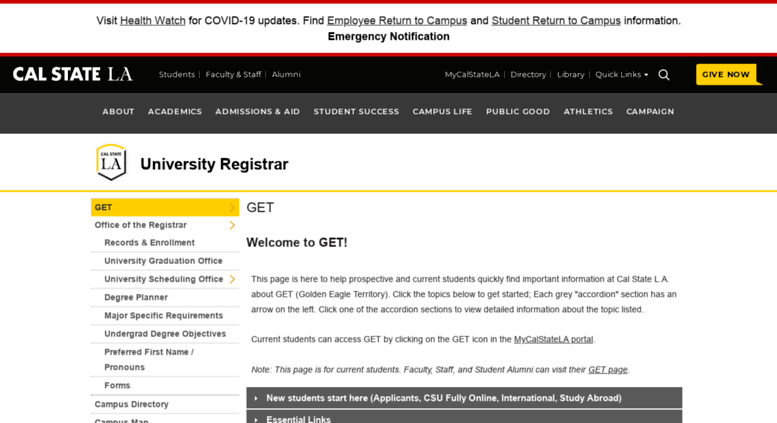Image resolution: width=777 pixels, height=423 pixels.
Task: Click the search magnifier icon
Action: pos(664,75)
